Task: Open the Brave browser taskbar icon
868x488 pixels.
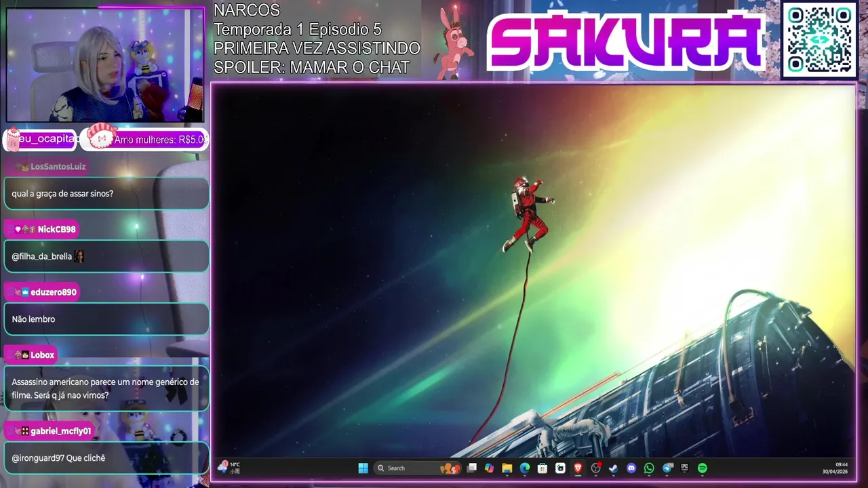Action: coord(578,468)
